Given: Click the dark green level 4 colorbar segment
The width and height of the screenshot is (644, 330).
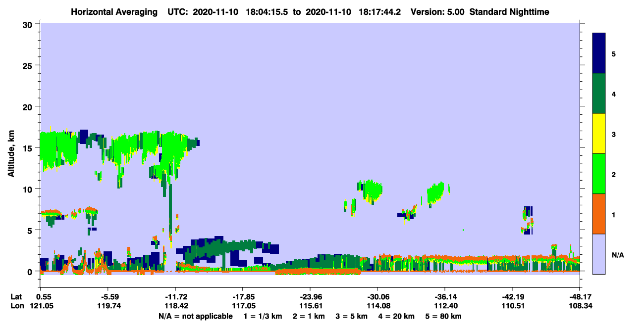Looking at the screenshot, I should [x=599, y=94].
